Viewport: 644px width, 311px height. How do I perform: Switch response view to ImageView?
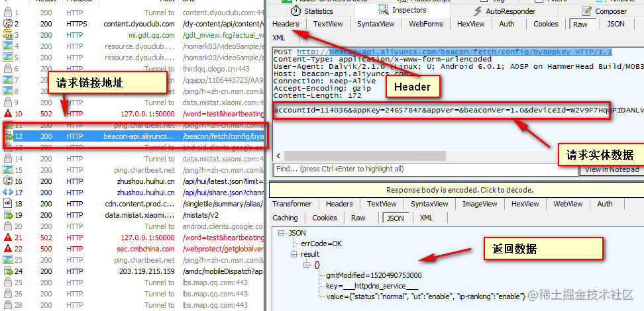coord(479,204)
